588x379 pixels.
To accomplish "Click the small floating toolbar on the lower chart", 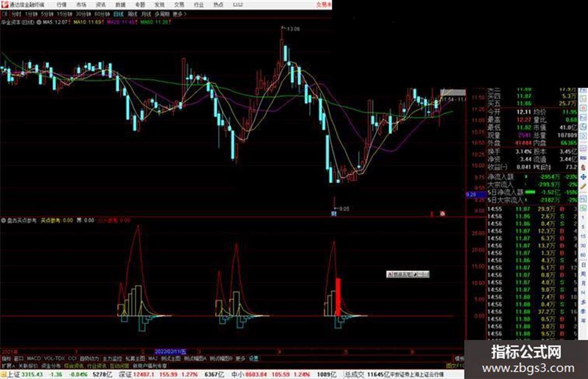I will point(408,274).
